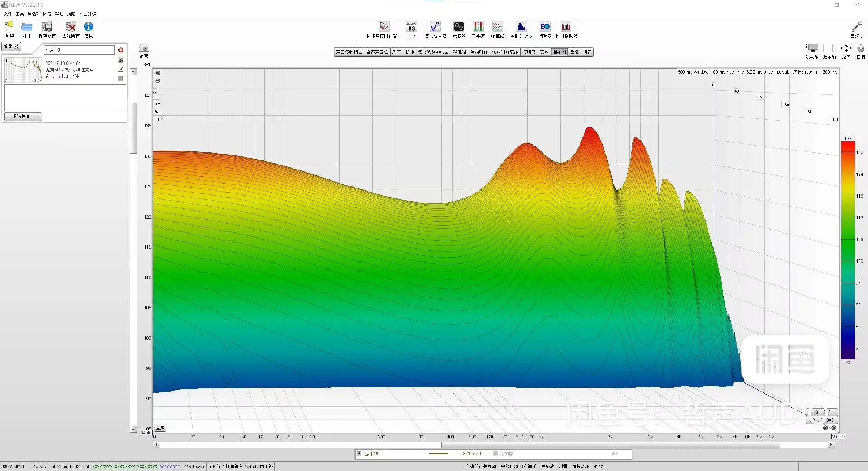Screen dimensions: 868x471
Task: Click the zoom-in circle at the graph's top left
Action: point(157,73)
